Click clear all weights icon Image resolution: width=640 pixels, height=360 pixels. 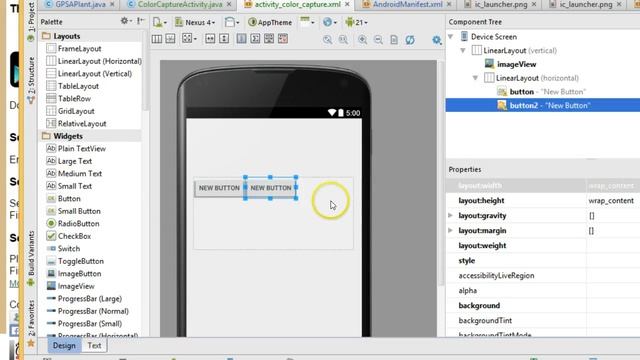coord(283,39)
